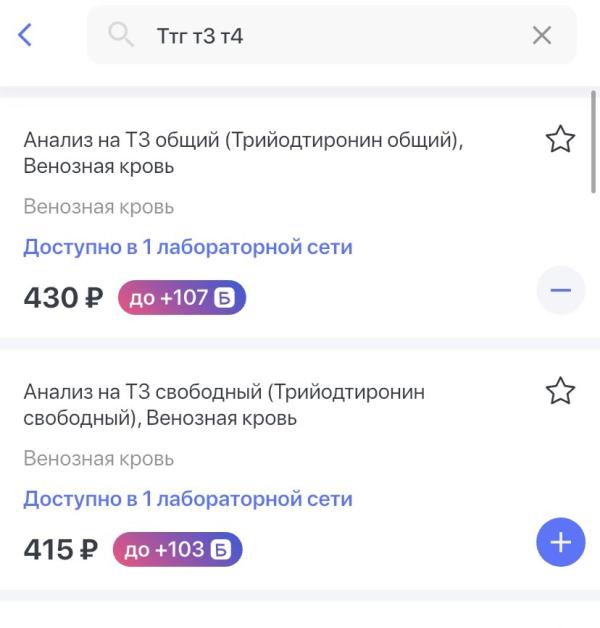Add Т3 свободный with plus button

[560, 543]
